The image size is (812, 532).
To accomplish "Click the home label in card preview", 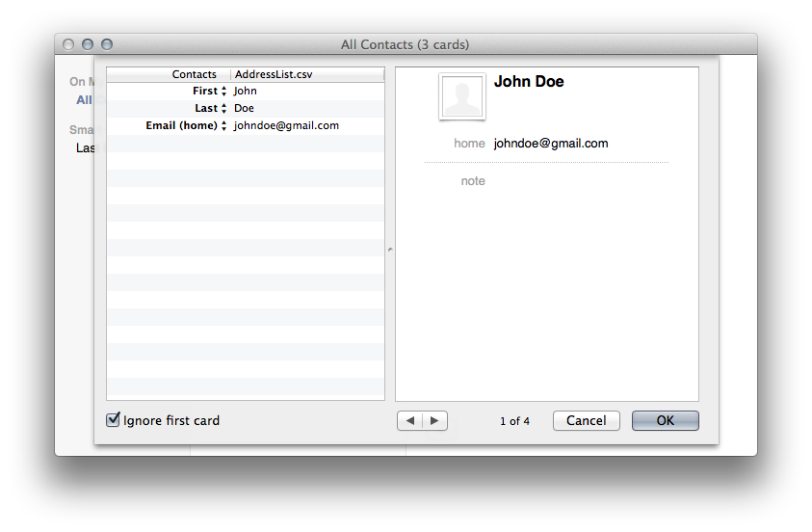I will click(x=469, y=144).
